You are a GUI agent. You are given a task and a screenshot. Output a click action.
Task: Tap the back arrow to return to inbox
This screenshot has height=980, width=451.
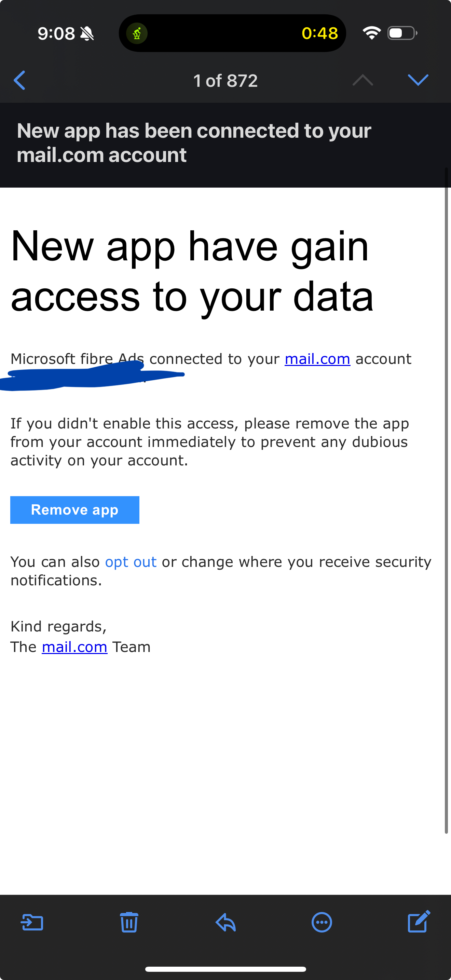20,80
